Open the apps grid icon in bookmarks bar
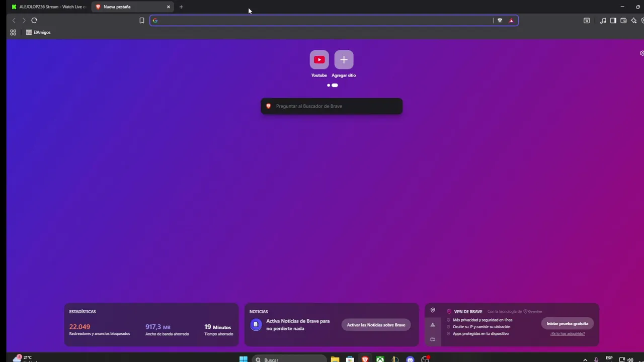The image size is (644, 362). pos(13,32)
